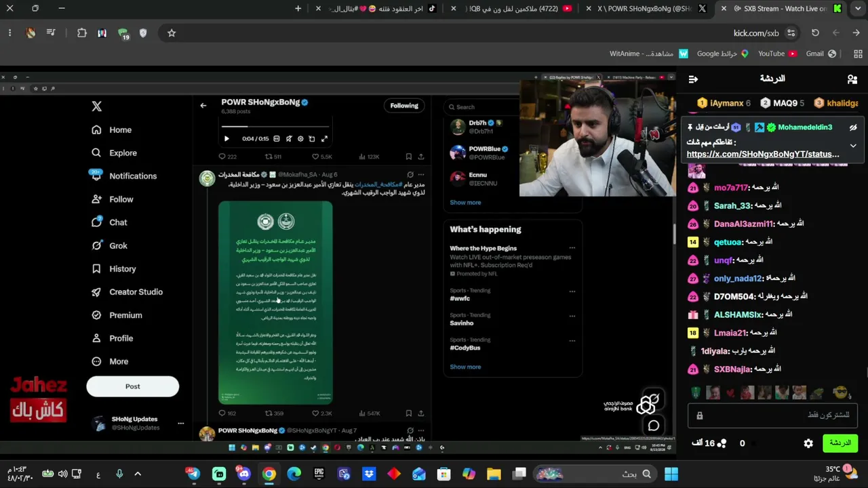Image resolution: width=868 pixels, height=488 pixels.
Task: Open view stats showing 547K views
Action: coord(370,413)
